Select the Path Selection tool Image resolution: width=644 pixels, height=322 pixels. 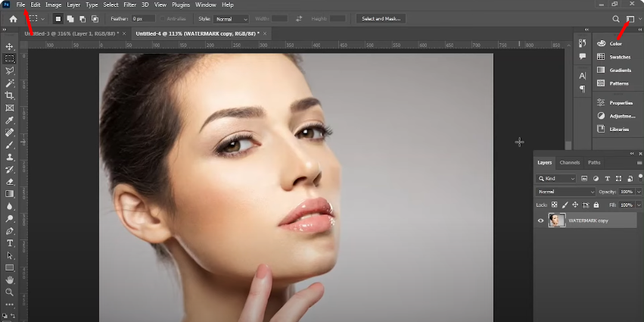[9, 256]
